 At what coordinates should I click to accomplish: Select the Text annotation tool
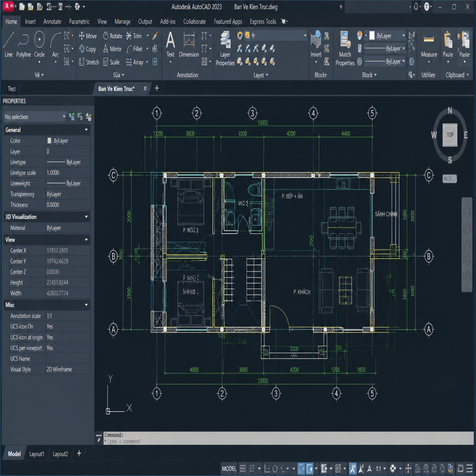(170, 44)
